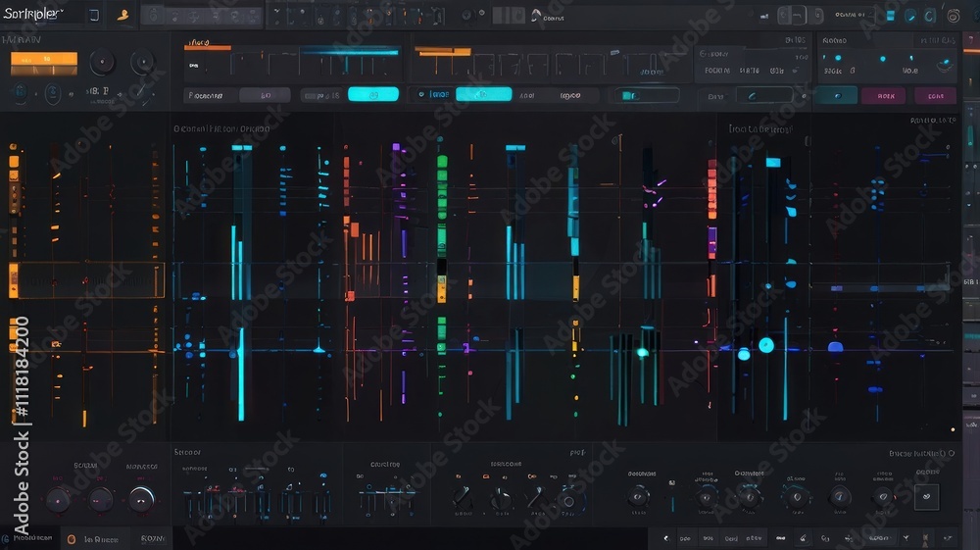Viewport: 980px width, 550px height.
Task: Click the cyan button right of the Imoe toggle
Action: 484,94
